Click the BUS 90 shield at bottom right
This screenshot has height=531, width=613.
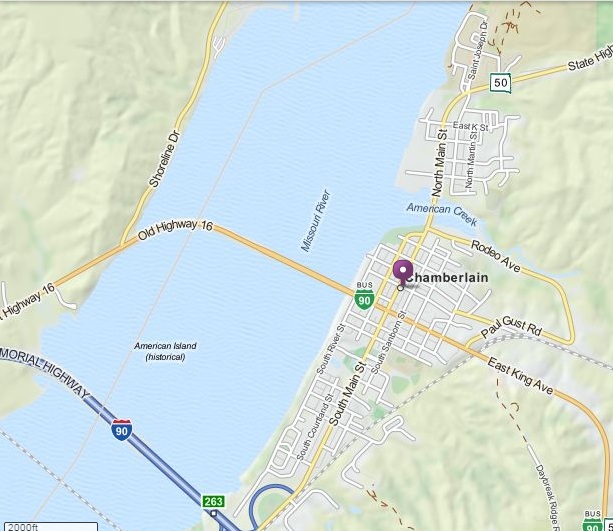tap(593, 521)
